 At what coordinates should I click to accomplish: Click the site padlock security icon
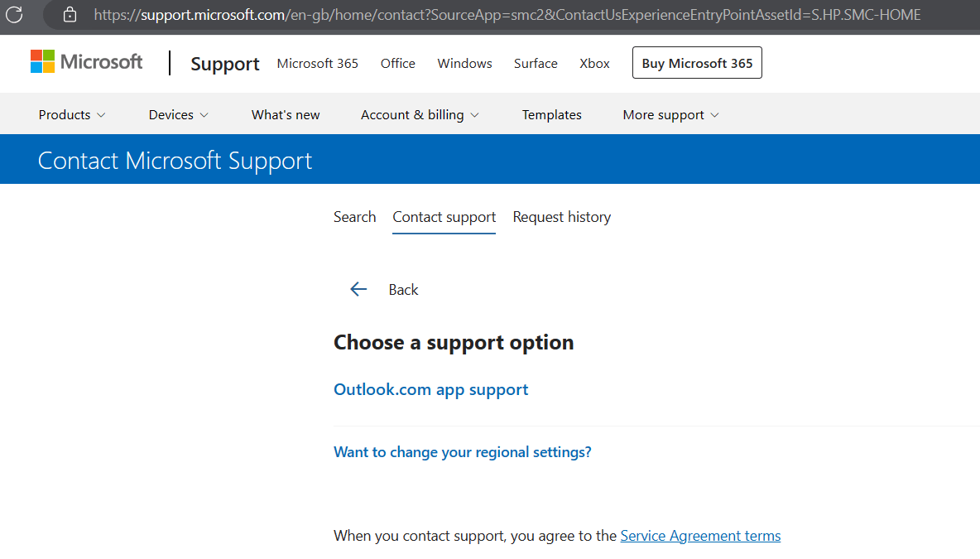pos(70,14)
